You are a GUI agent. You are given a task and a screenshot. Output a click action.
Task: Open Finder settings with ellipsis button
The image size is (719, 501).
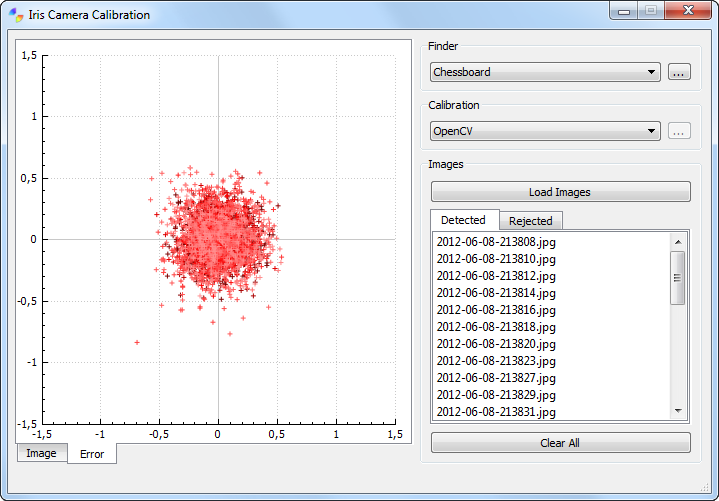tap(679, 72)
